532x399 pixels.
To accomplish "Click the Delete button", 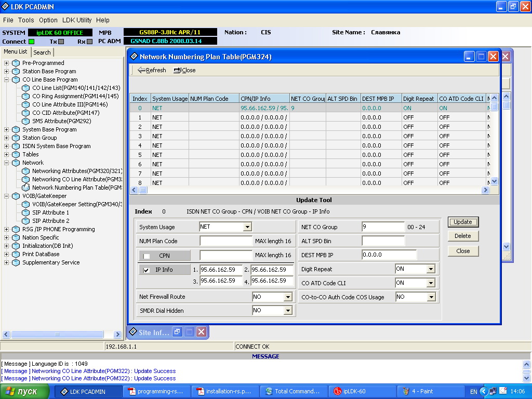I will pos(462,236).
